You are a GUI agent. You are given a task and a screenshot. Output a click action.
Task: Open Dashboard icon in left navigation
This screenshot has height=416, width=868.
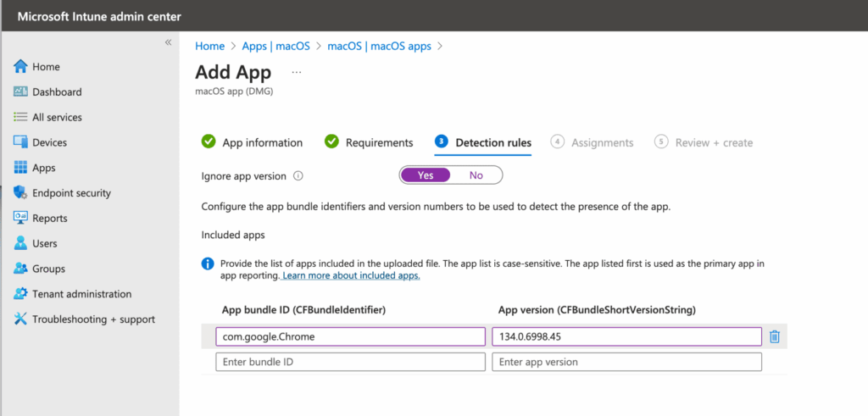pyautogui.click(x=21, y=92)
